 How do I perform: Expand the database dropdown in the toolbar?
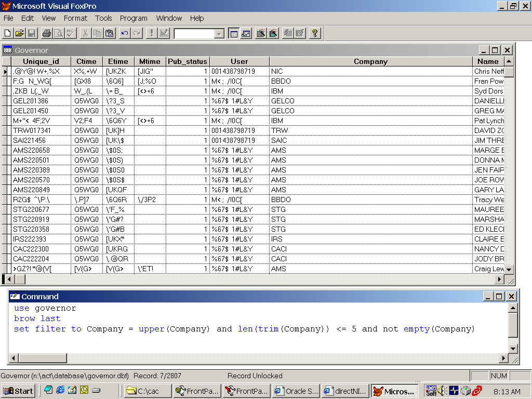pyautogui.click(x=219, y=34)
